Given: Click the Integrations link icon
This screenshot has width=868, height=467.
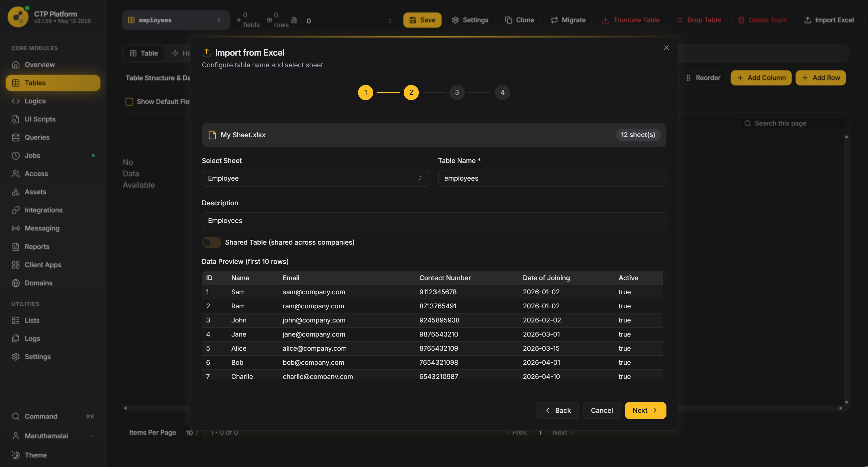Looking at the screenshot, I should pos(15,210).
